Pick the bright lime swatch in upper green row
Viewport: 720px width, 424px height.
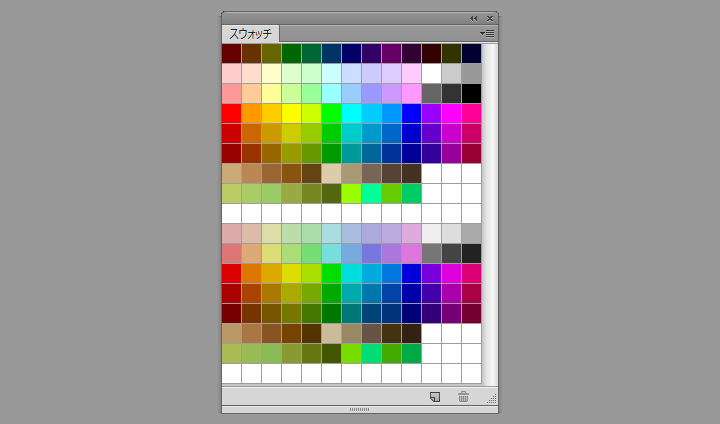351,193
